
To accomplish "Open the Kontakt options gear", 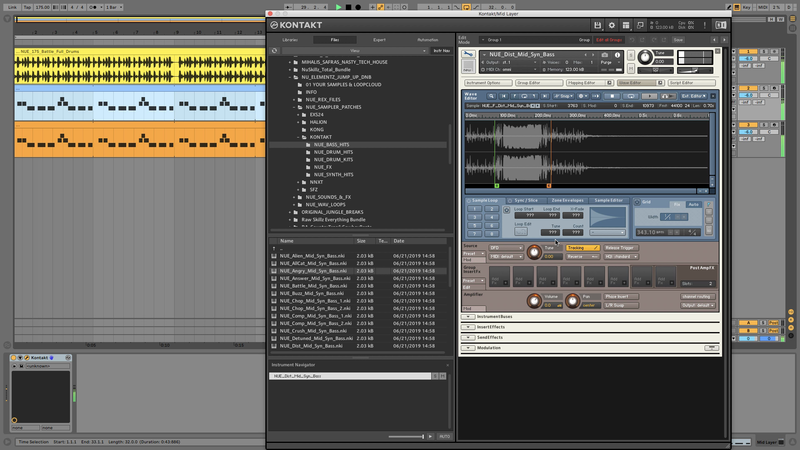I will point(612,25).
